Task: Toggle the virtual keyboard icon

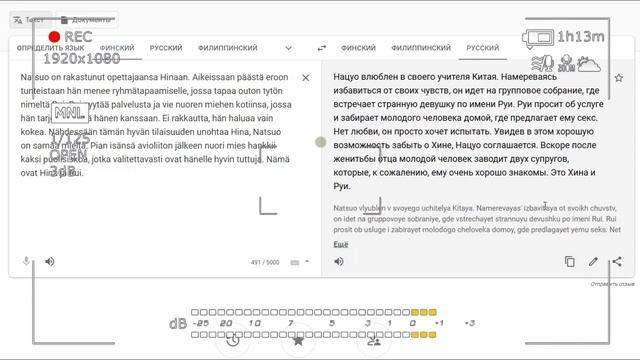Action: click(x=295, y=262)
